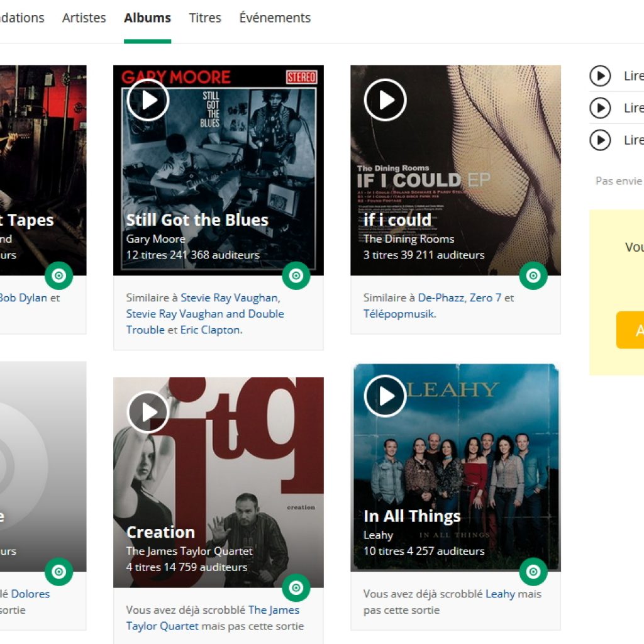Screen dimensions: 644x644
Task: Open the Leahy group photo album cover
Action: [x=455, y=468]
